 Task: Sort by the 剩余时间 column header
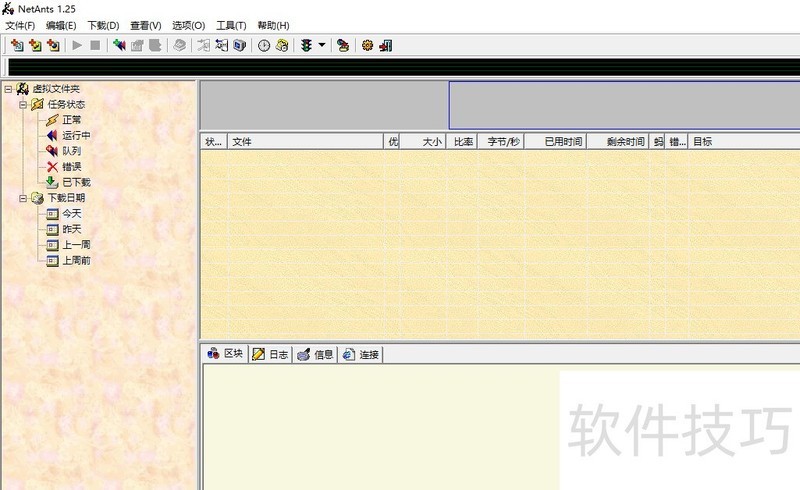pyautogui.click(x=618, y=141)
